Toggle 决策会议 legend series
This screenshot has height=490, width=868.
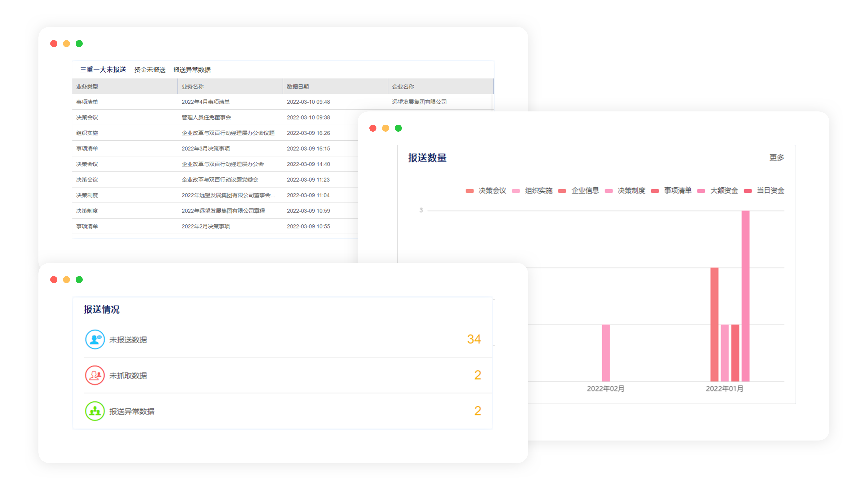pyautogui.click(x=492, y=191)
